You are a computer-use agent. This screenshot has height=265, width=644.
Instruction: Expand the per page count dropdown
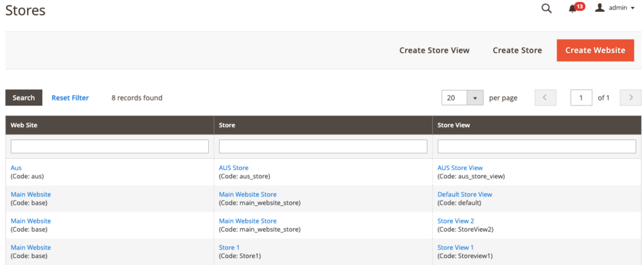(x=475, y=98)
